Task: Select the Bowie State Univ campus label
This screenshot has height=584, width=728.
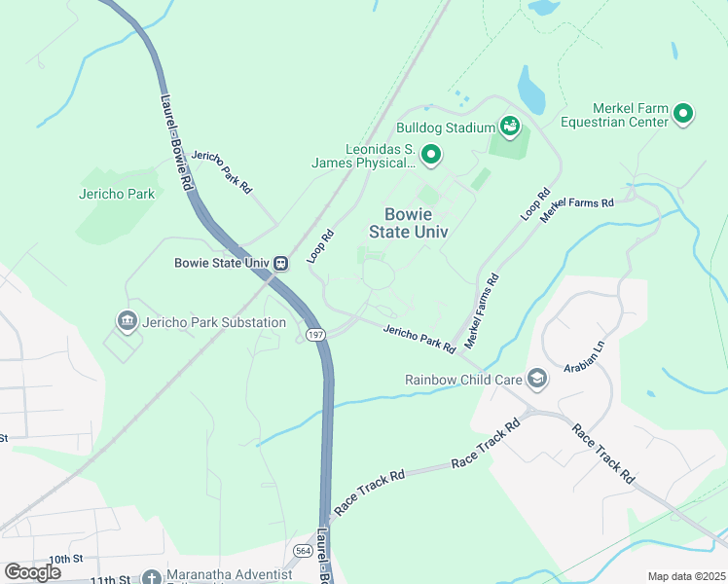Action: point(409,223)
